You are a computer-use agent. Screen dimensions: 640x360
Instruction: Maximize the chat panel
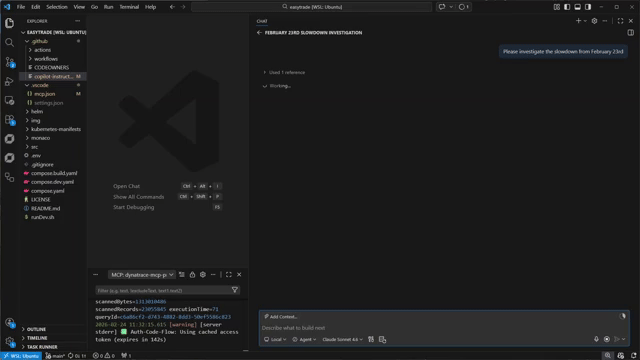pyautogui.click(x=620, y=21)
